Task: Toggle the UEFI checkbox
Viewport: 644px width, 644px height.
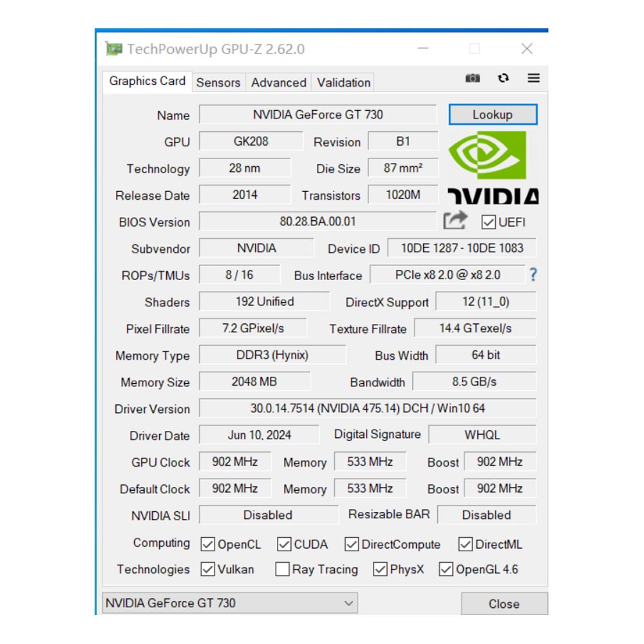Action: click(x=488, y=222)
